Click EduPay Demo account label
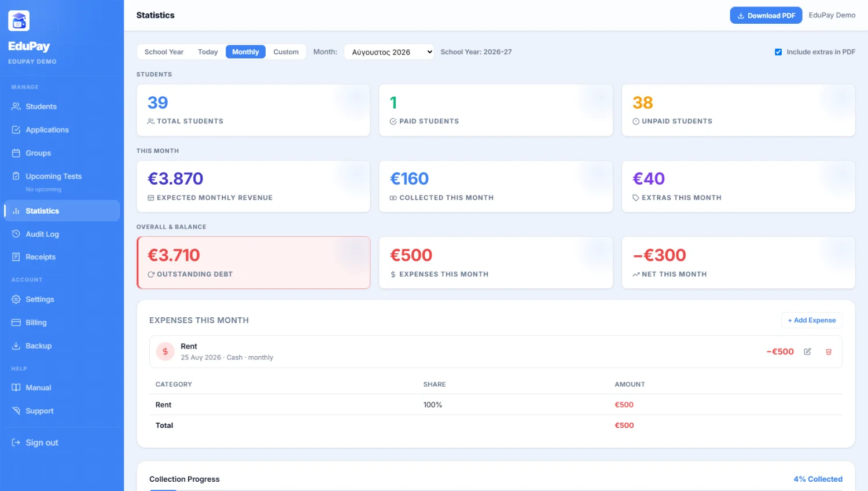 click(x=832, y=16)
